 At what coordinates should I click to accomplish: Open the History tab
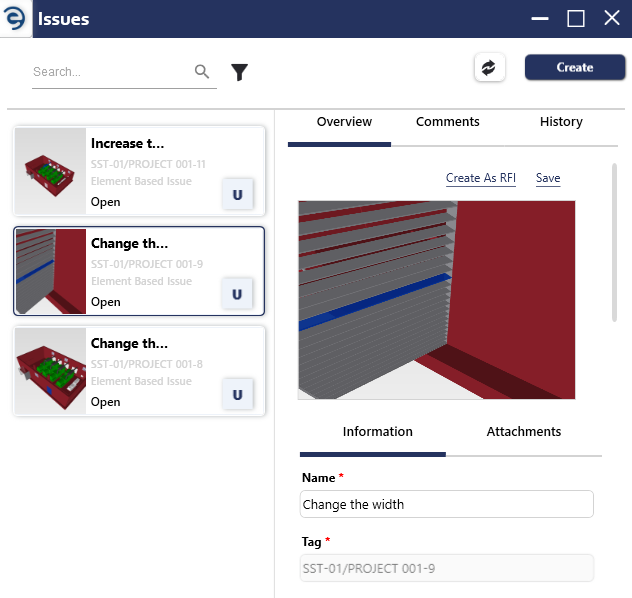561,122
